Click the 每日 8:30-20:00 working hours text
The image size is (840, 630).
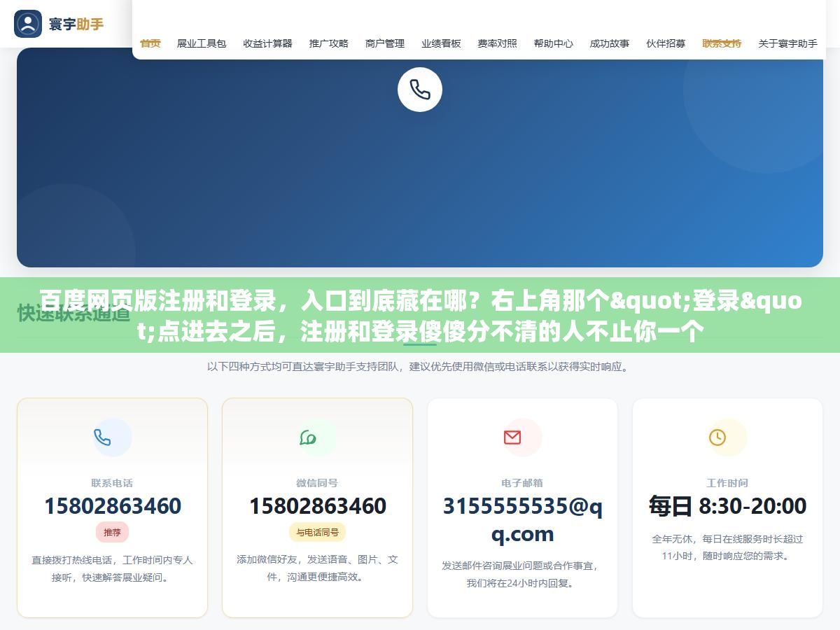(727, 505)
